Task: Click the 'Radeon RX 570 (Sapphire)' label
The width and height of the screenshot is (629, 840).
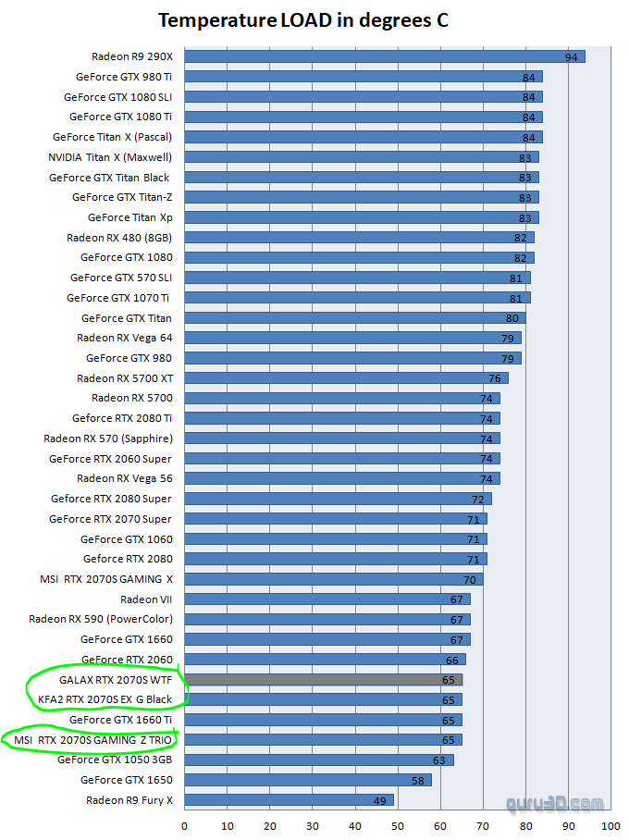Action: coord(108,439)
